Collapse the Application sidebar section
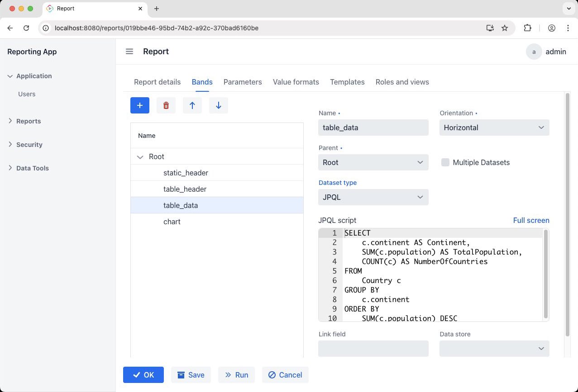The width and height of the screenshot is (578, 392). [29, 76]
